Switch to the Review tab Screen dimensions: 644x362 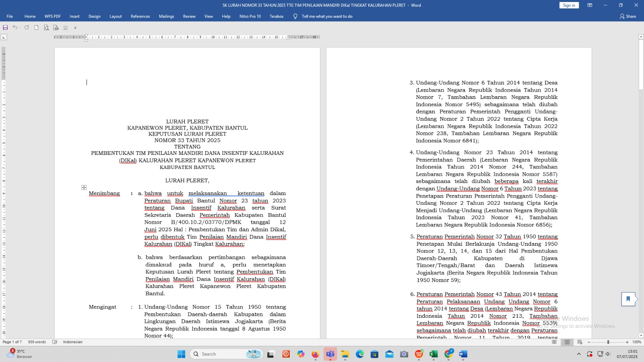189,16
